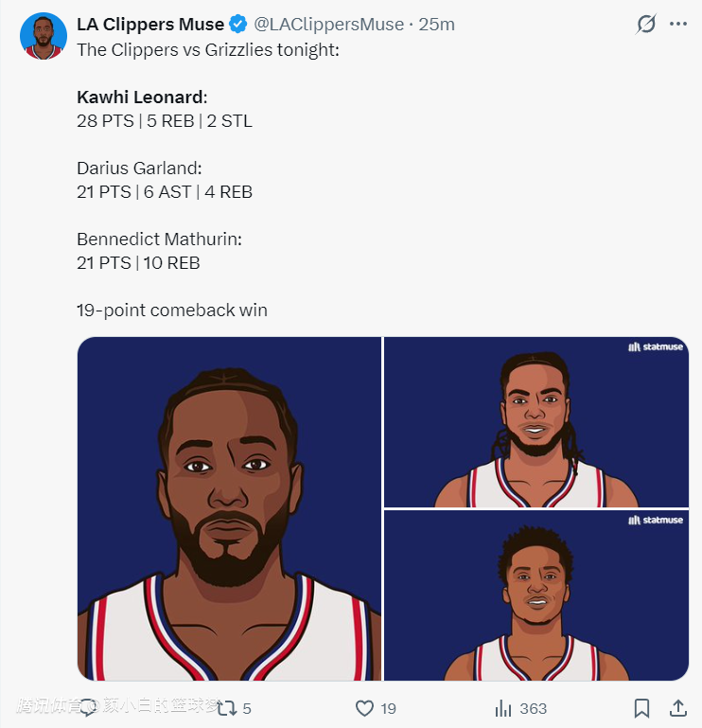702x728 pixels.
Task: Open the bottom-right player illustration
Action: click(x=535, y=595)
